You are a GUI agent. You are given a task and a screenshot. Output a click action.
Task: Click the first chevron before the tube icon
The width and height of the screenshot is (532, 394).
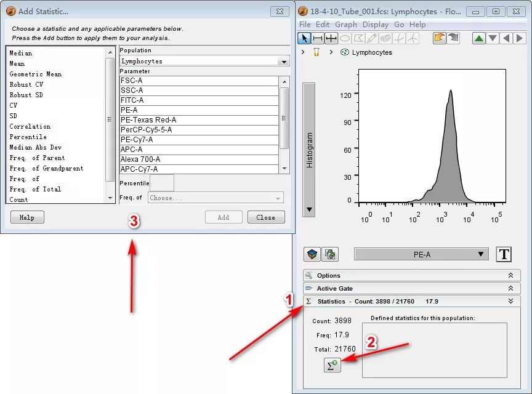303,52
